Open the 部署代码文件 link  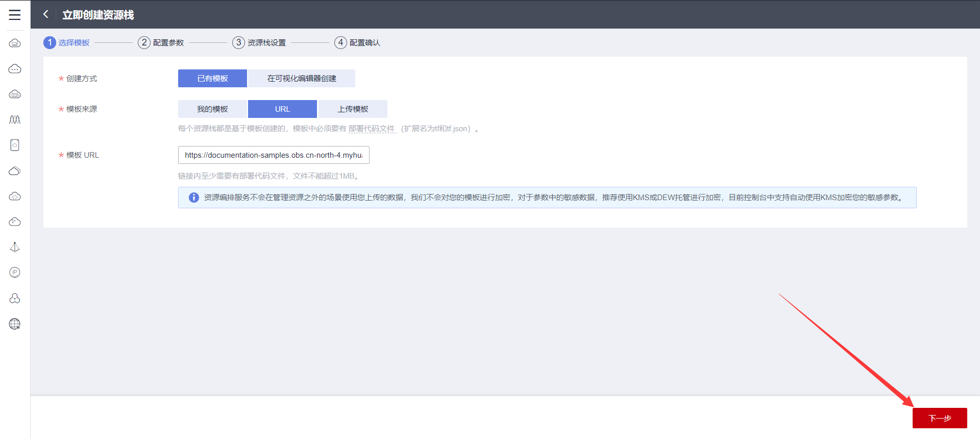click(x=372, y=129)
